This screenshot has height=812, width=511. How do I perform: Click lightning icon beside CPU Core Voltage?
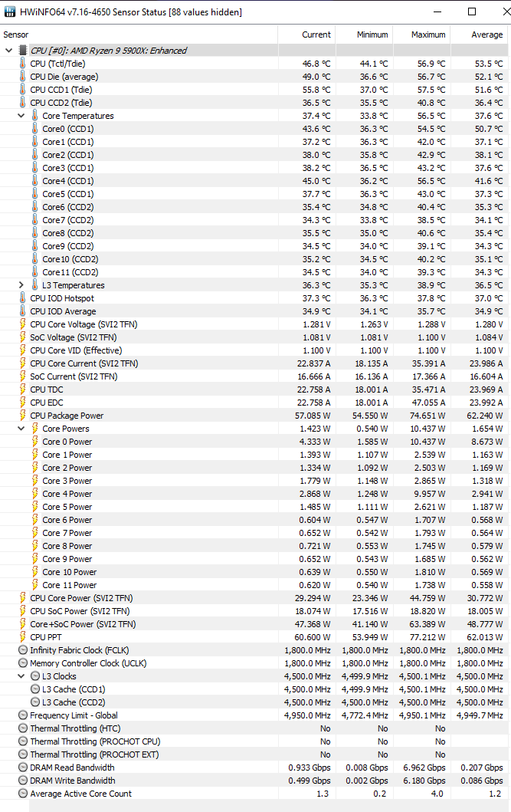22,324
